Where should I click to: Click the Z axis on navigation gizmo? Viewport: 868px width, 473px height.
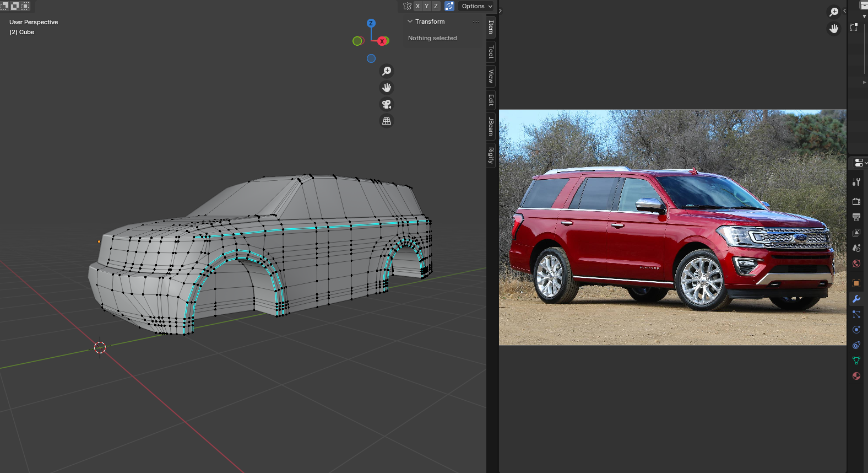pos(371,23)
